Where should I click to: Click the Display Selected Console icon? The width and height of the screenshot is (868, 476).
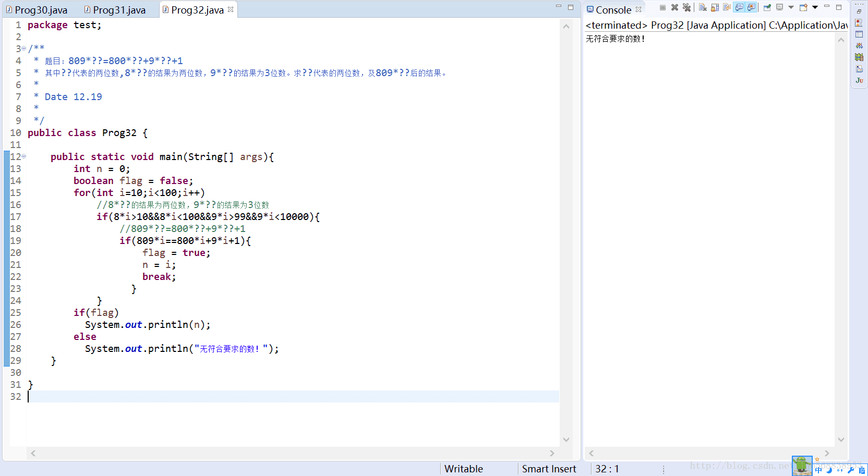[x=780, y=7]
